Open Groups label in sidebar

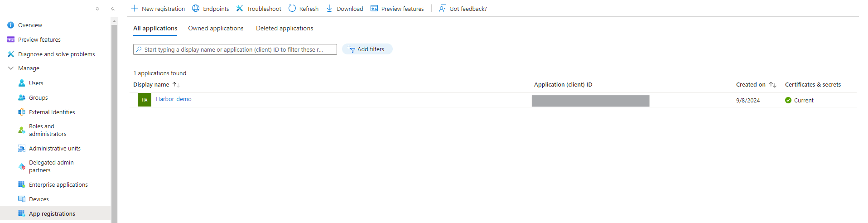39,97
